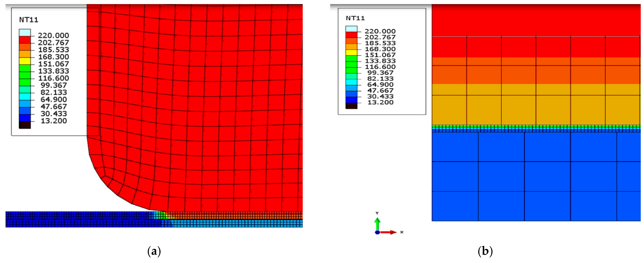644x263 pixels.
Task: Click the 99.367 label in the left legend
Action: click(x=53, y=85)
